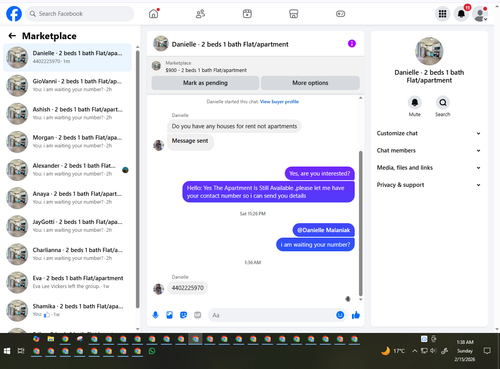Select the 'i am waiting your number?' bubble
The height and width of the screenshot is (369, 500).
315,245
